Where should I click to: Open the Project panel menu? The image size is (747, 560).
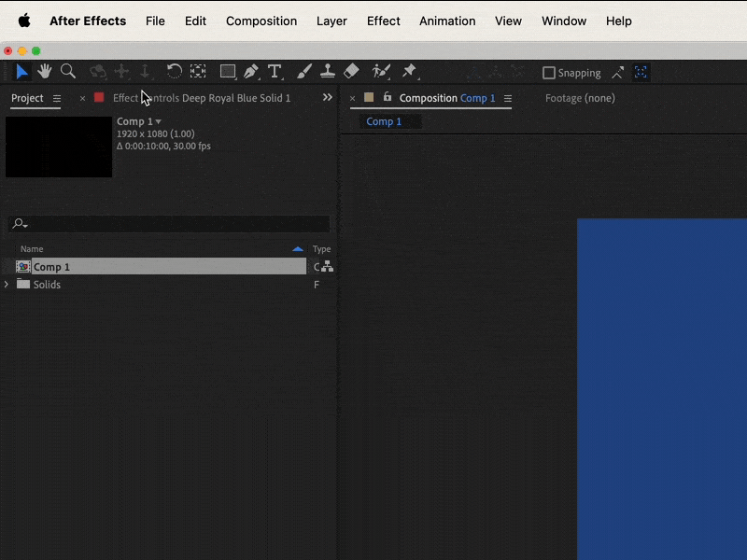click(x=57, y=99)
